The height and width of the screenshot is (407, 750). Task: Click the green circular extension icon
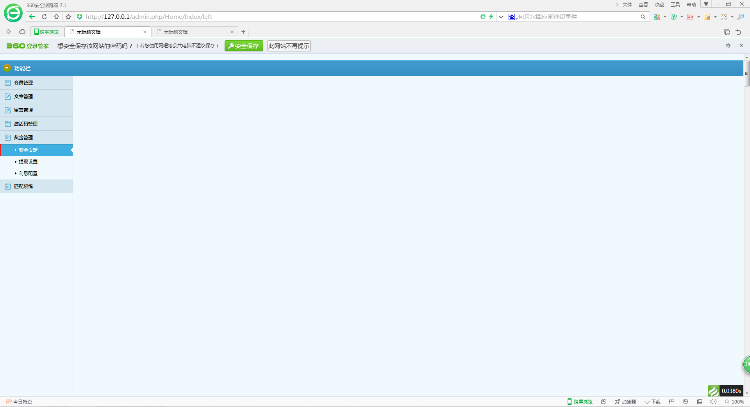(674, 17)
